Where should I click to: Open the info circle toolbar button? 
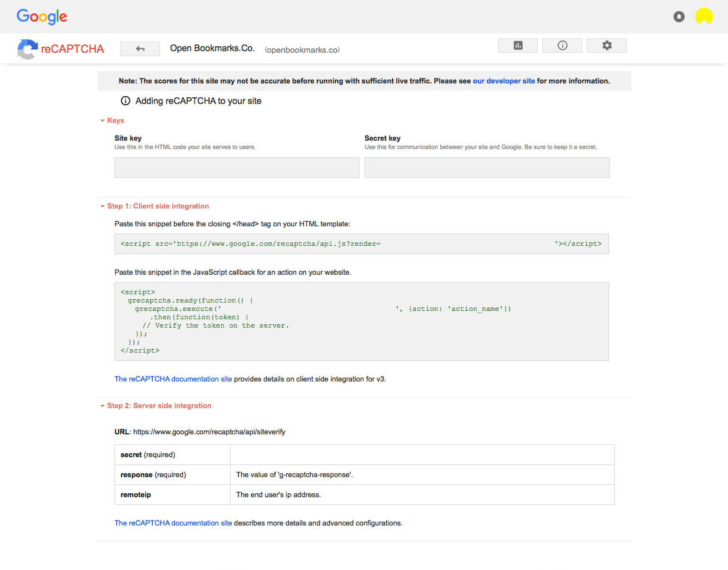click(x=562, y=46)
